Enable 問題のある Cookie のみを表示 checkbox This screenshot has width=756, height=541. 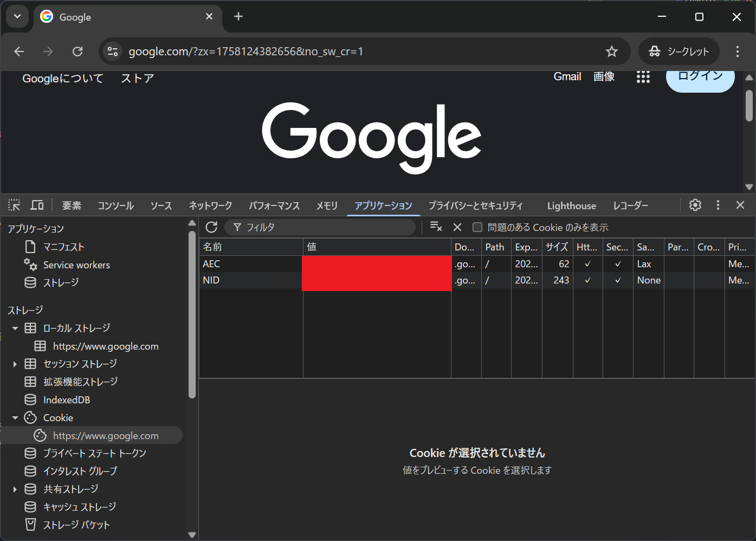pos(477,227)
